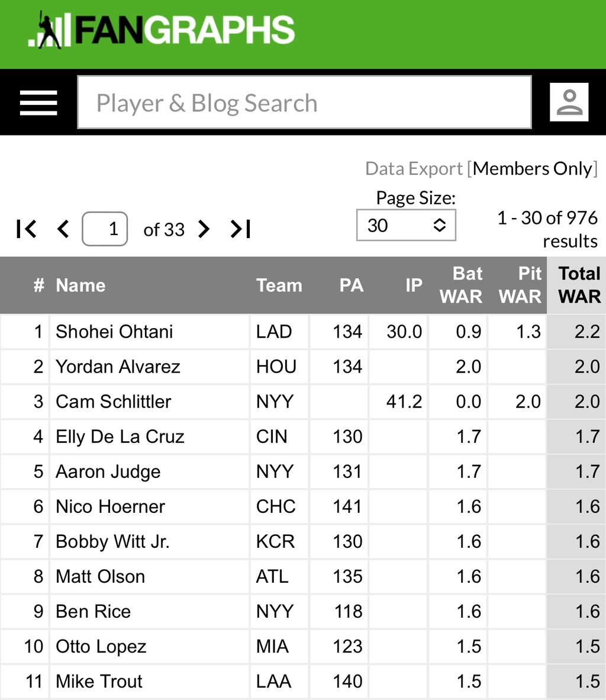Open the user account profile icon
The width and height of the screenshot is (606, 700).
tap(569, 102)
